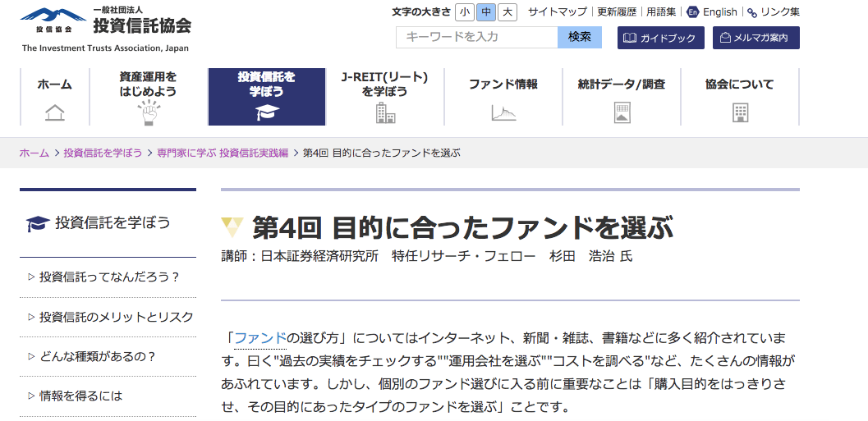Image resolution: width=868 pixels, height=421 pixels.
Task: Click the buildings icon under J-REIT
Action: pyautogui.click(x=385, y=112)
